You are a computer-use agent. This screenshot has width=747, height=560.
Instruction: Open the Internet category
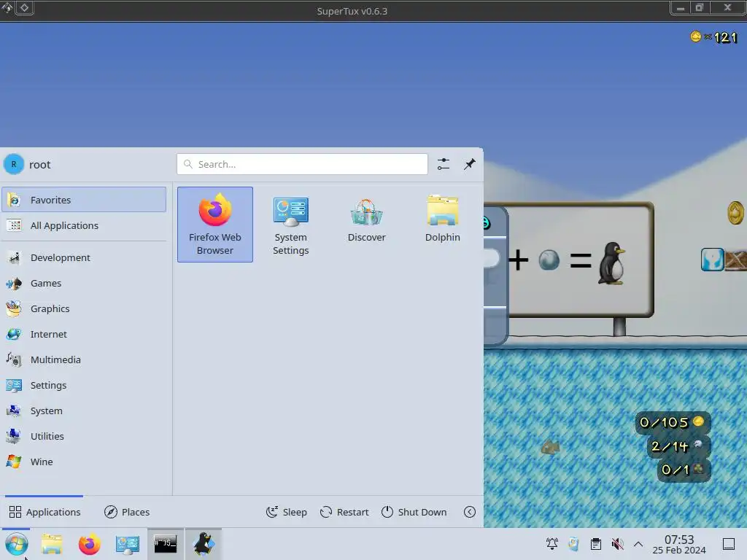pos(84,334)
